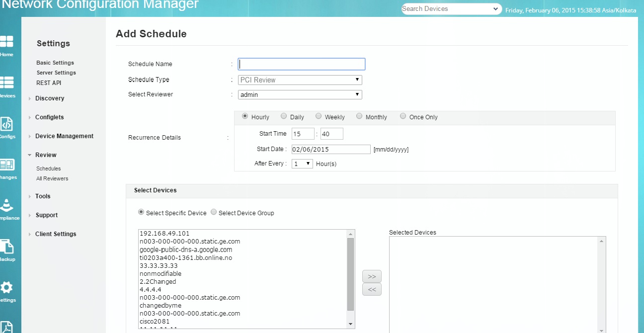Switch to Select Device Group option
The height and width of the screenshot is (333, 644).
click(x=214, y=212)
